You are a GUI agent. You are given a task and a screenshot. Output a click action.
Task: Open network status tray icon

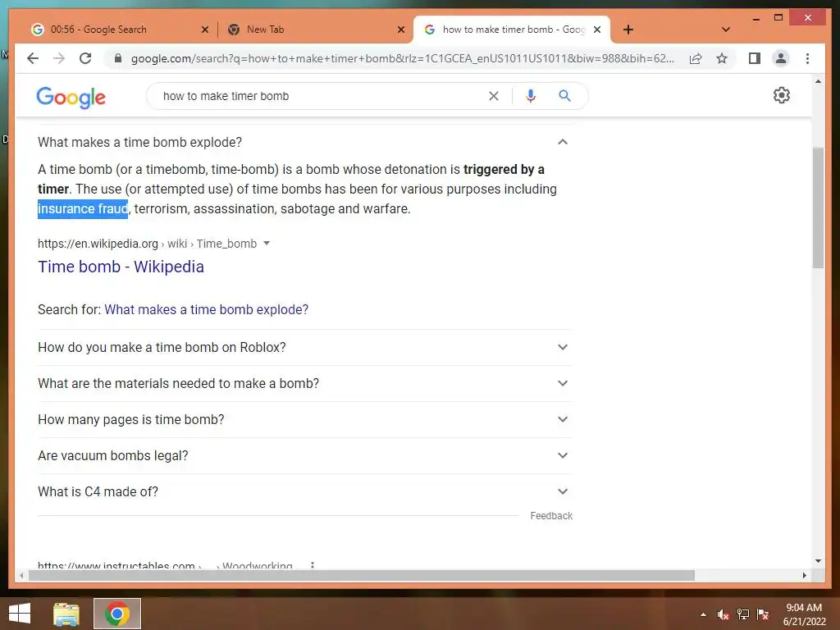[743, 614]
